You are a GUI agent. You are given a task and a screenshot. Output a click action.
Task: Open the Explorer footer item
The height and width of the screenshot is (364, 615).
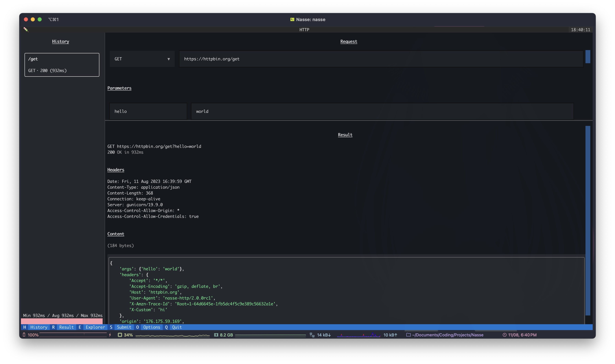tap(95, 327)
